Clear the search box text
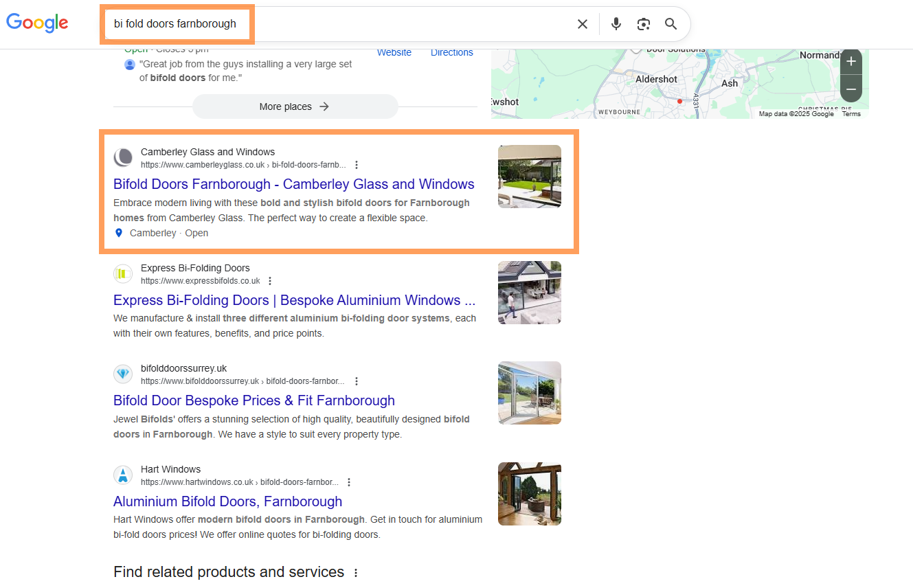The image size is (913, 588). (582, 24)
